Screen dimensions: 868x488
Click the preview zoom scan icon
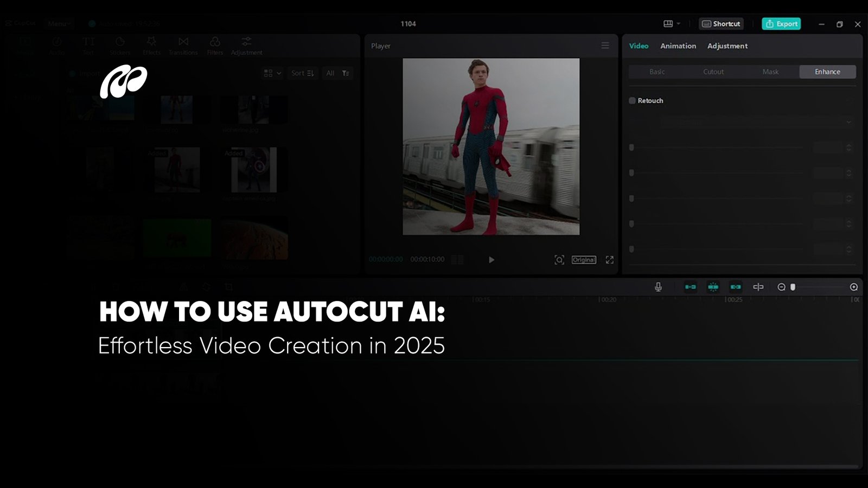coord(559,260)
